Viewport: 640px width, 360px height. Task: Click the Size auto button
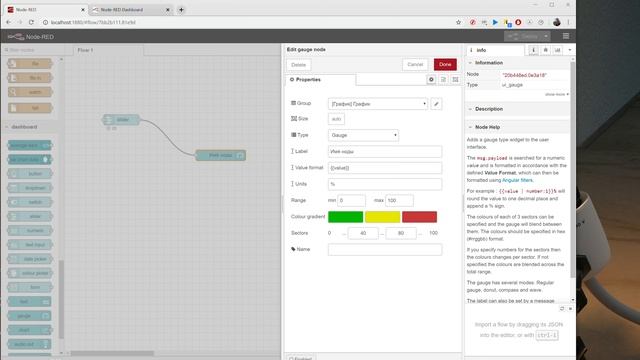[x=336, y=119]
